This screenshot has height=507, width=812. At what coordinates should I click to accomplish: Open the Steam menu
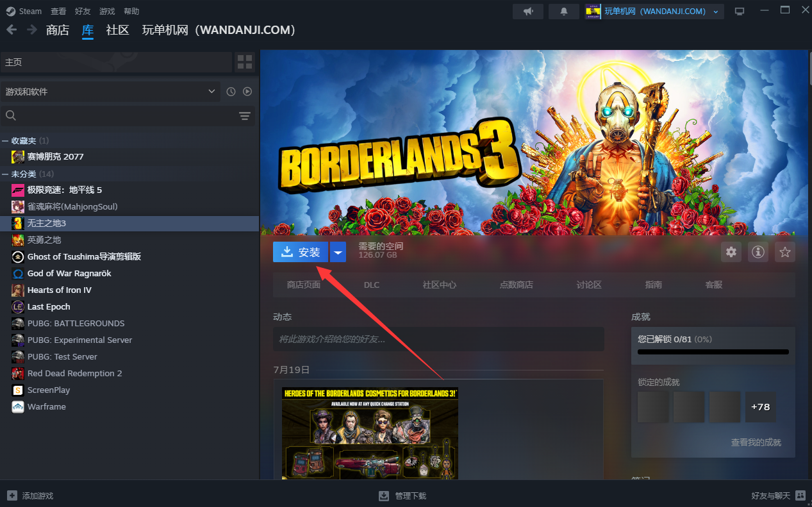(x=24, y=11)
